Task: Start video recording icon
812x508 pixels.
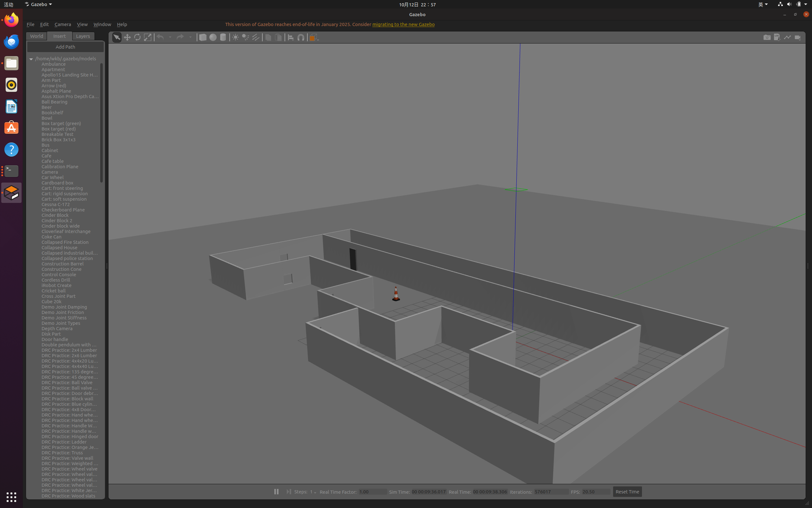Action: [x=798, y=37]
